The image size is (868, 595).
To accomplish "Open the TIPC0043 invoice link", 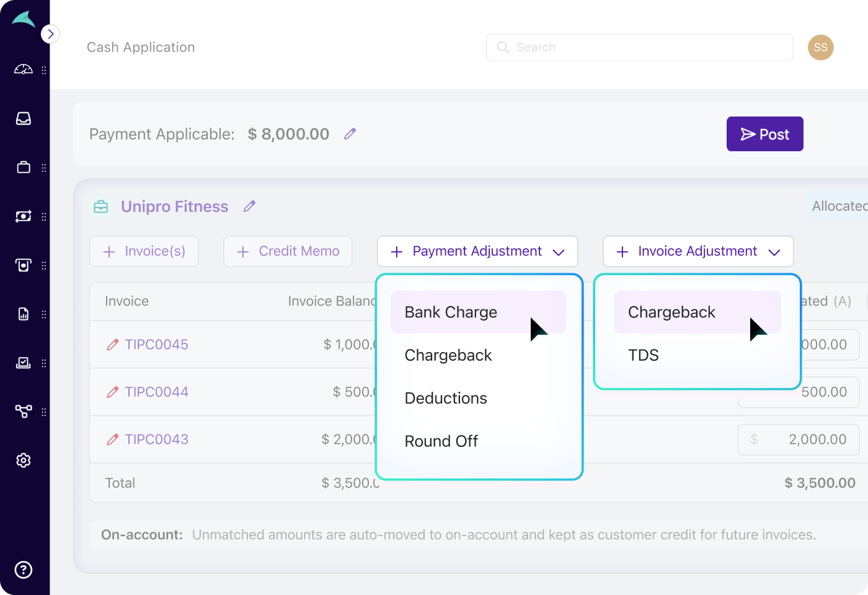I will (156, 439).
